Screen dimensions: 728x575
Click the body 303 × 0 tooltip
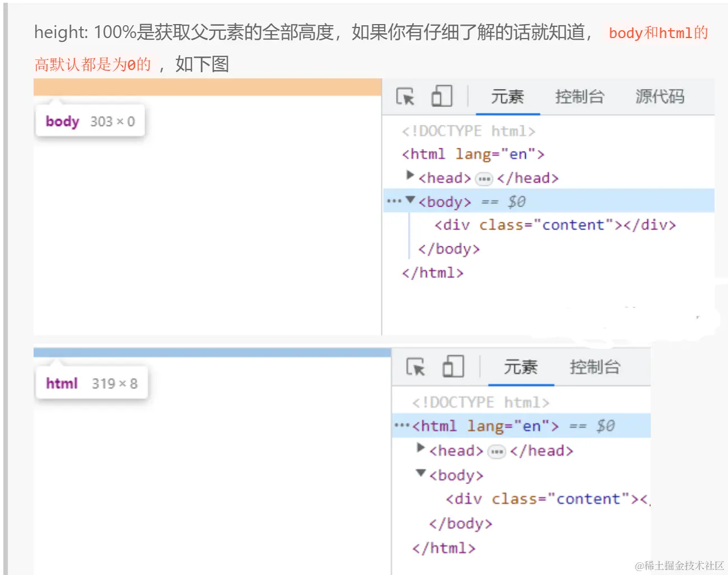click(90, 121)
